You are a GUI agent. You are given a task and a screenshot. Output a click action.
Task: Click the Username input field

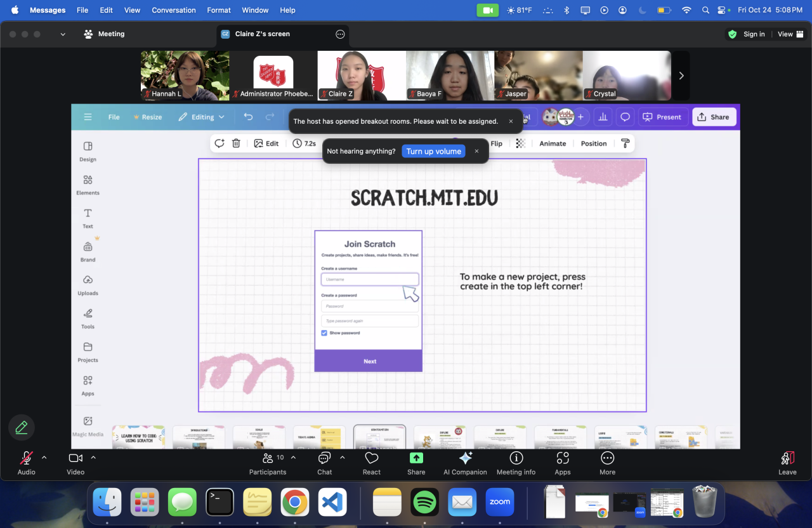pyautogui.click(x=370, y=279)
